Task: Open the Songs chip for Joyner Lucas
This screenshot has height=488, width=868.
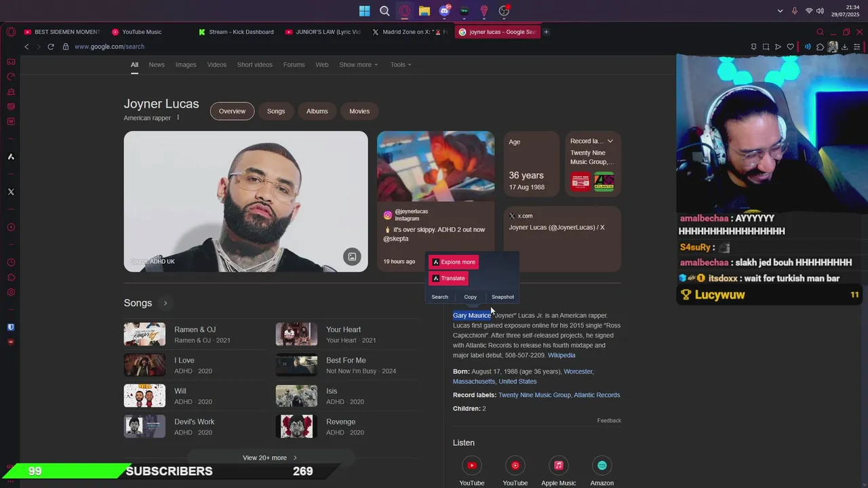Action: (276, 111)
